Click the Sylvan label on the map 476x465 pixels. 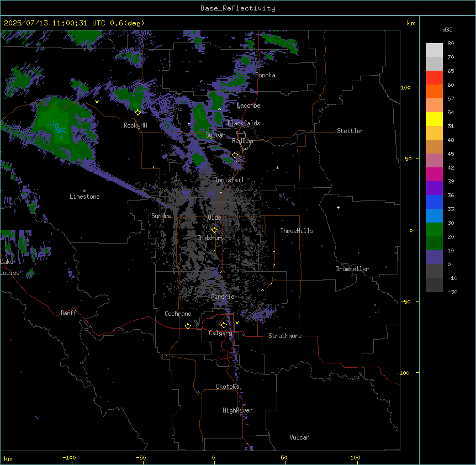215,135
